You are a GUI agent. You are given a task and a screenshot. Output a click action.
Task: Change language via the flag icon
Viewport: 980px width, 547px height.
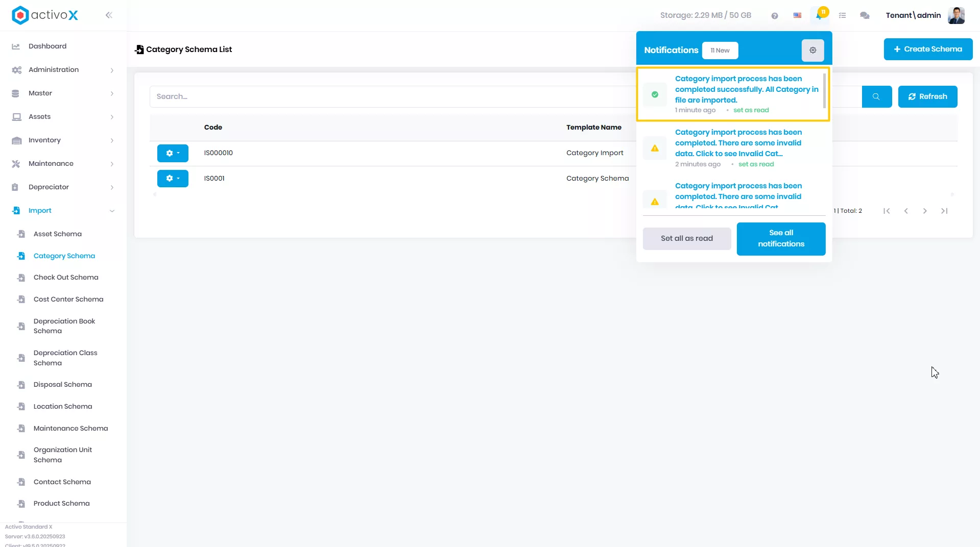797,16
